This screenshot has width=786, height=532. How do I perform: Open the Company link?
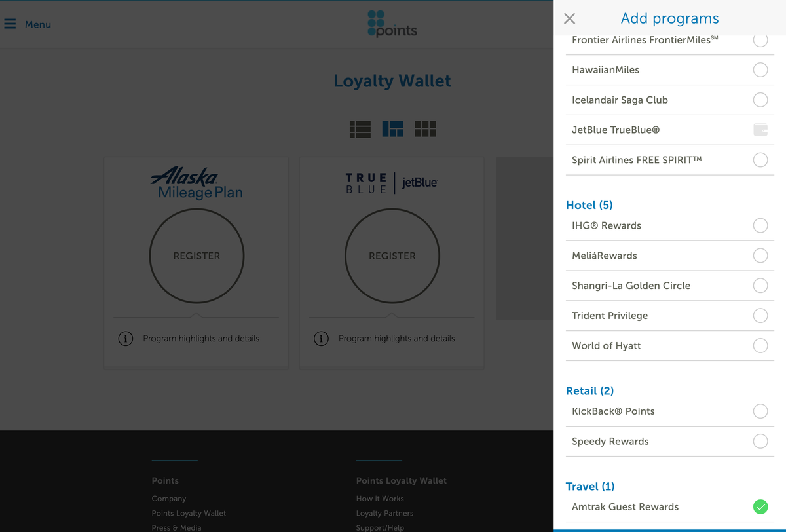168,498
